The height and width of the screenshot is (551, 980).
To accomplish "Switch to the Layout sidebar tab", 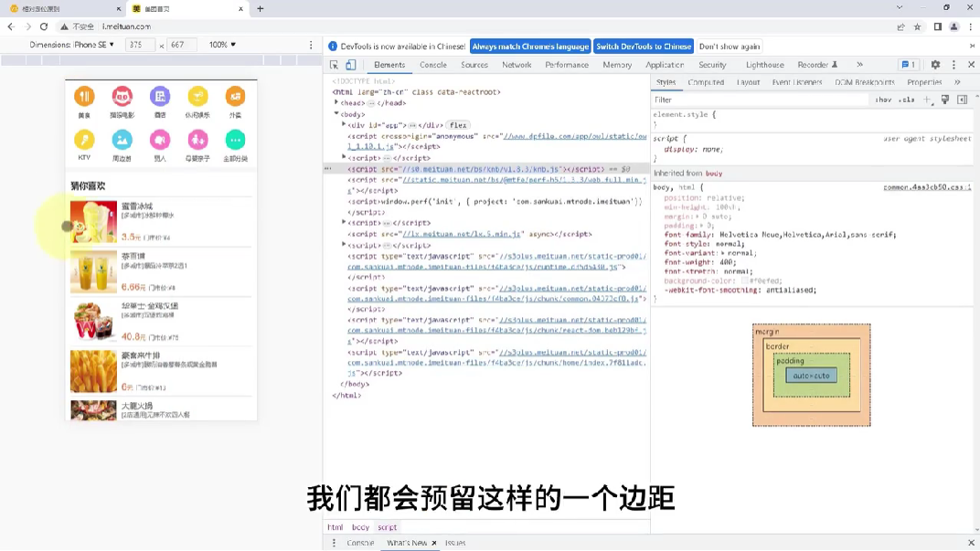I will tap(748, 82).
